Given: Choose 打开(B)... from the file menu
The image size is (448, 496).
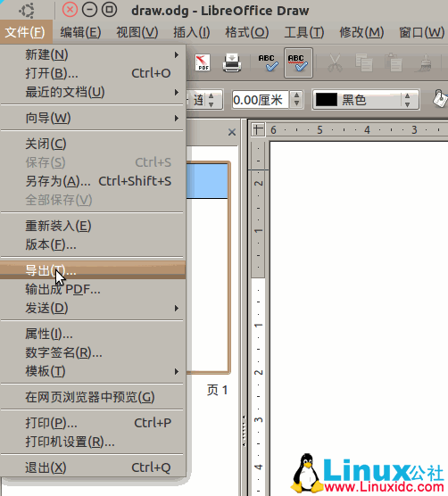Looking at the screenshot, I should (93, 73).
